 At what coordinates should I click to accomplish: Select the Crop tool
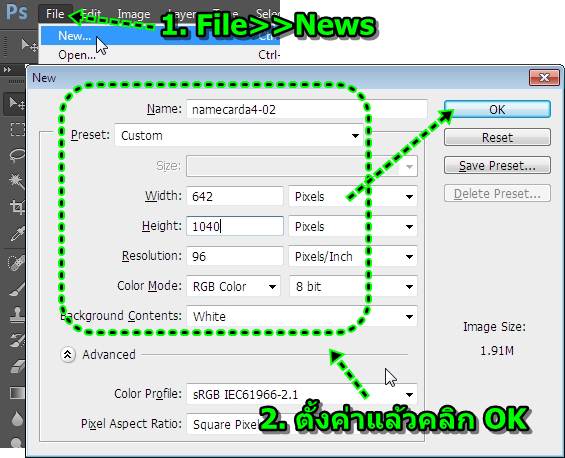[x=17, y=207]
